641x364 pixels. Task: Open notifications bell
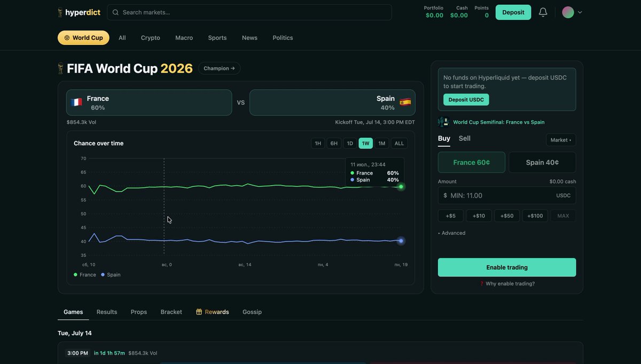tap(543, 12)
